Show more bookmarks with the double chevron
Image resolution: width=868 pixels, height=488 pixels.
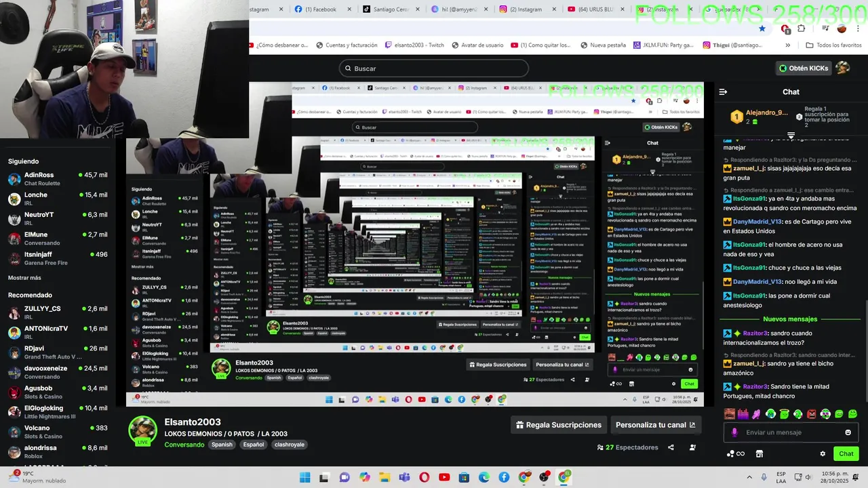(787, 45)
